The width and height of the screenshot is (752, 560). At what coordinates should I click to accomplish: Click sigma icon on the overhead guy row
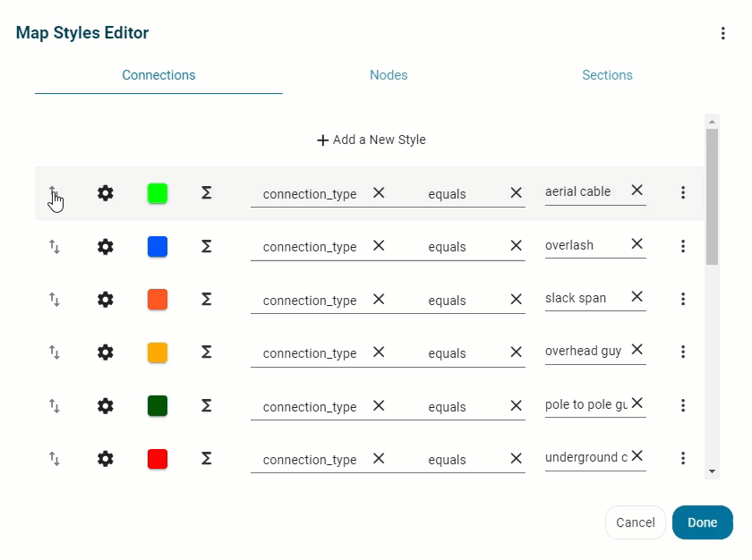[206, 352]
